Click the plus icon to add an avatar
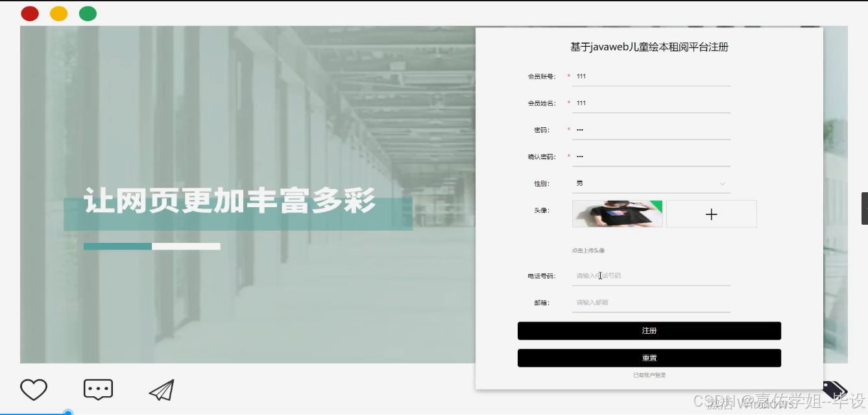Screen dimensions: 868x415 (711, 214)
